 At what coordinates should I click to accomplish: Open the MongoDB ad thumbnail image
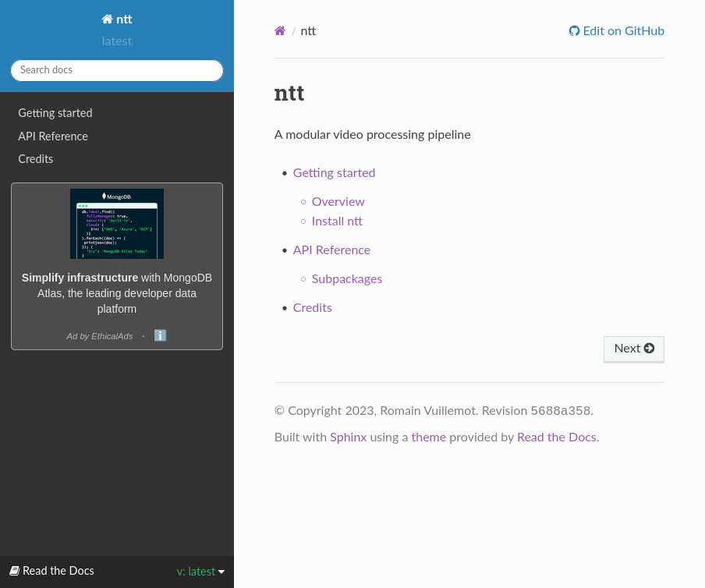[117, 224]
